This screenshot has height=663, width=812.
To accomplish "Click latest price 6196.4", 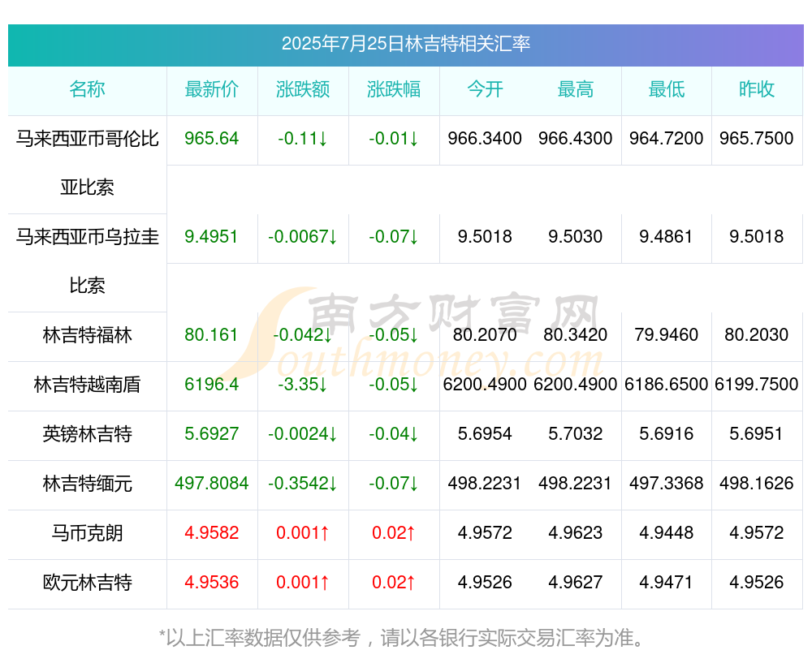I will pos(212,385).
